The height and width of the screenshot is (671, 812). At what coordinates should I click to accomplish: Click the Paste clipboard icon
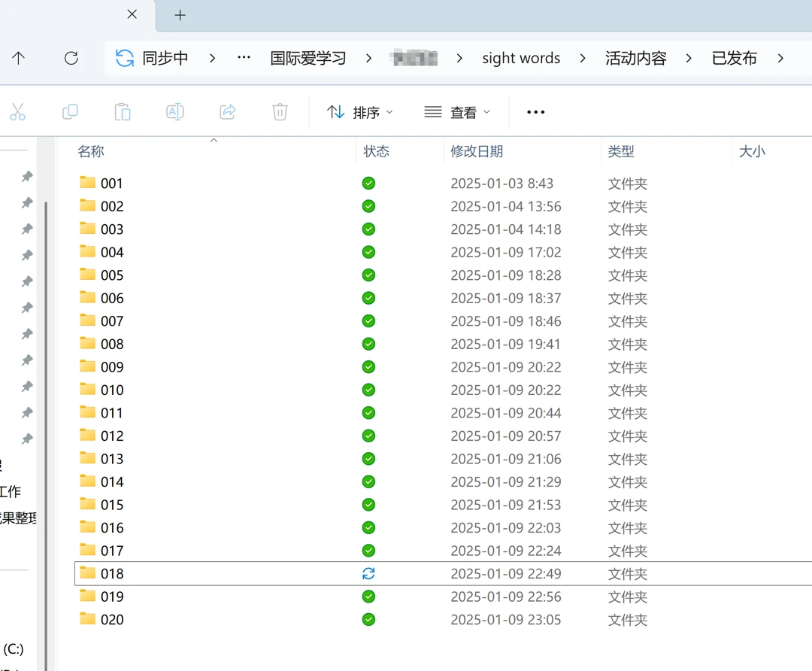tap(123, 112)
